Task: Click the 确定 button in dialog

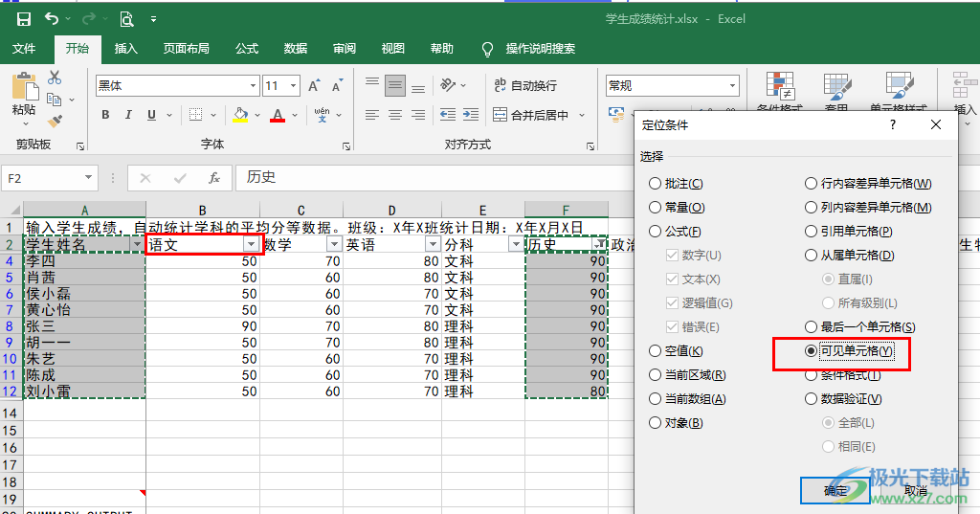Action: 835,491
